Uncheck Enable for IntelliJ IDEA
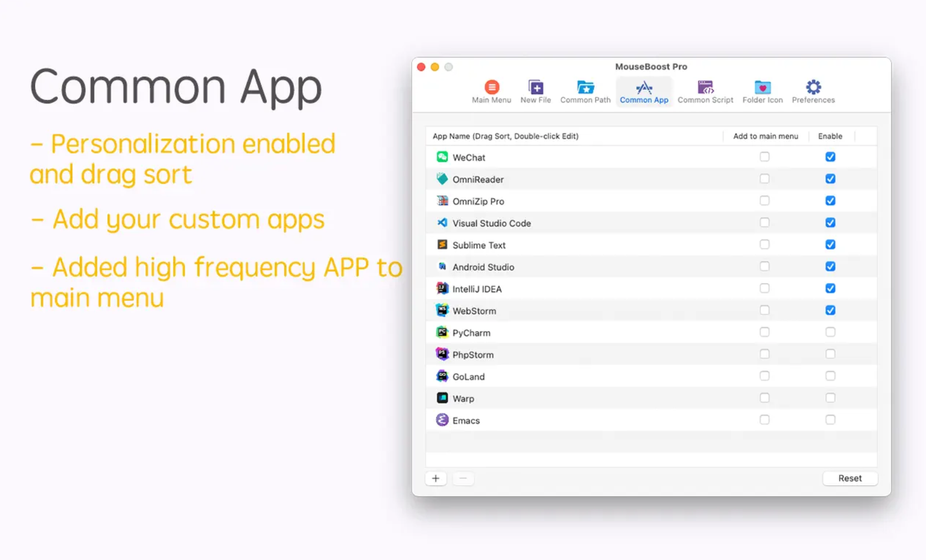The height and width of the screenshot is (560, 926). pyautogui.click(x=830, y=288)
